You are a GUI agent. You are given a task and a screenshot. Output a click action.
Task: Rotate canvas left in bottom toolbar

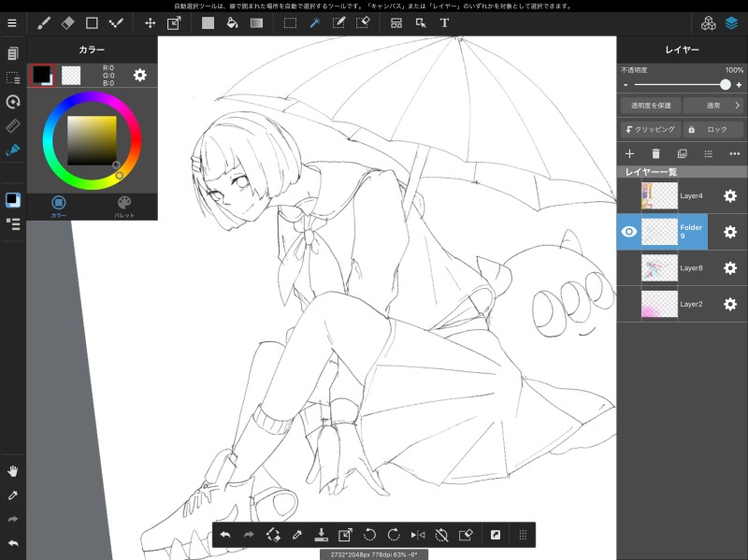pos(369,535)
